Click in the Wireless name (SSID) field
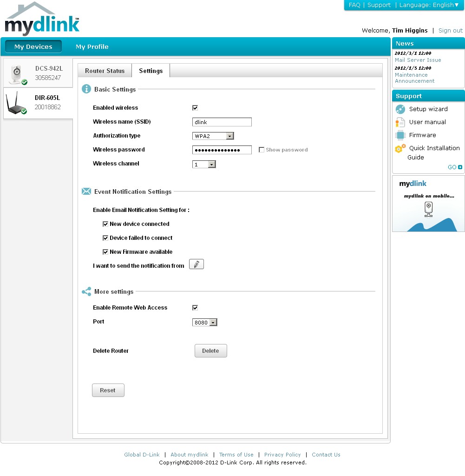465x476 pixels. 222,122
